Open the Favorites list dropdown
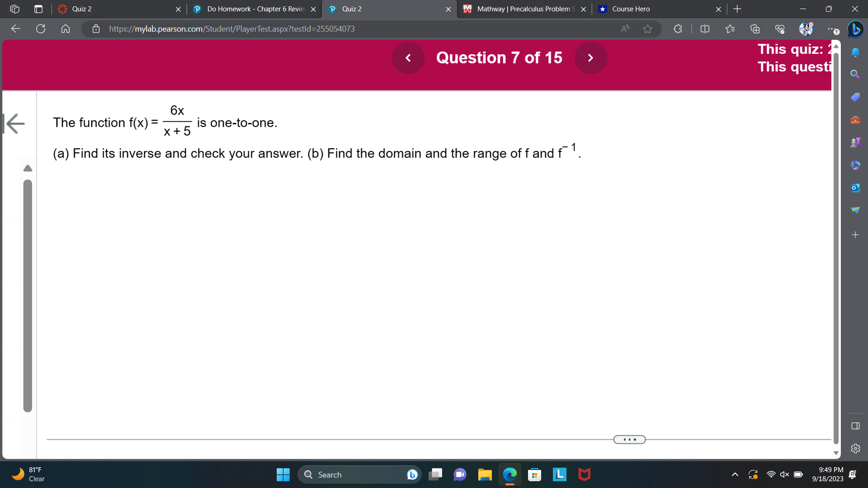This screenshot has width=868, height=488. point(730,28)
